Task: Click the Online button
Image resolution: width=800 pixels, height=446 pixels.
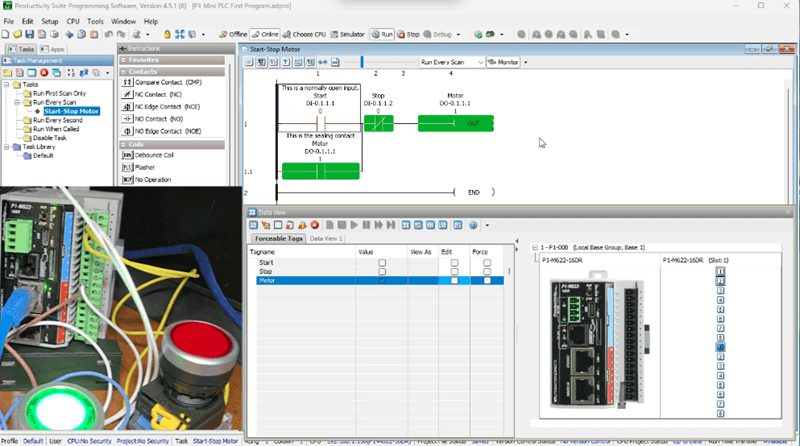Action: (265, 34)
